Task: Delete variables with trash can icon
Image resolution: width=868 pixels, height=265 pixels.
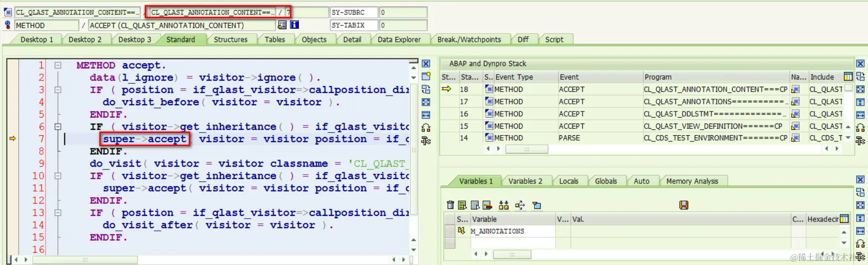Action: tap(450, 205)
